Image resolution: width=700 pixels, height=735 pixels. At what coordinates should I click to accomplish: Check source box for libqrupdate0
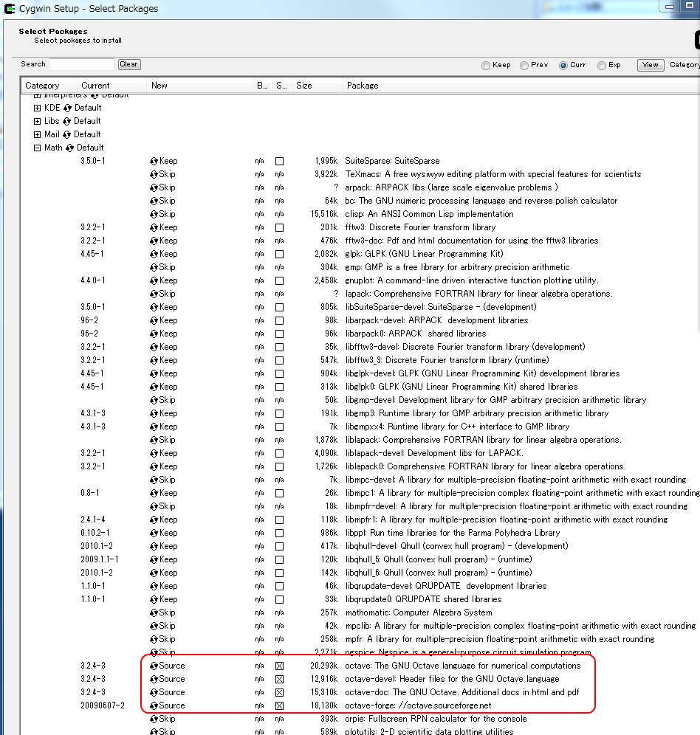point(280,599)
